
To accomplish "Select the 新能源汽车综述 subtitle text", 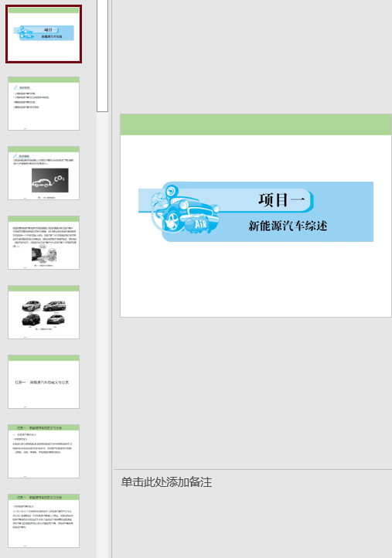I will point(288,226).
